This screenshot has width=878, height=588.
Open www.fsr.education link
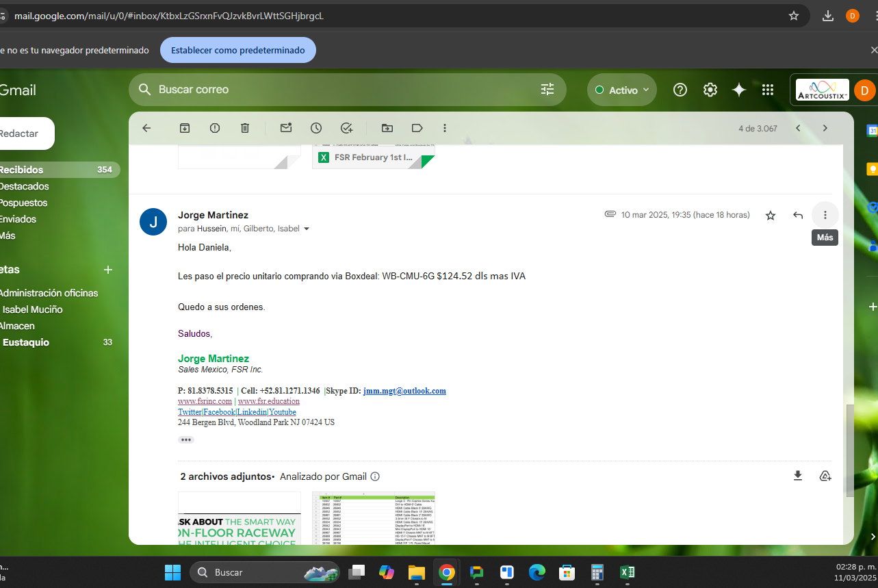pos(268,401)
